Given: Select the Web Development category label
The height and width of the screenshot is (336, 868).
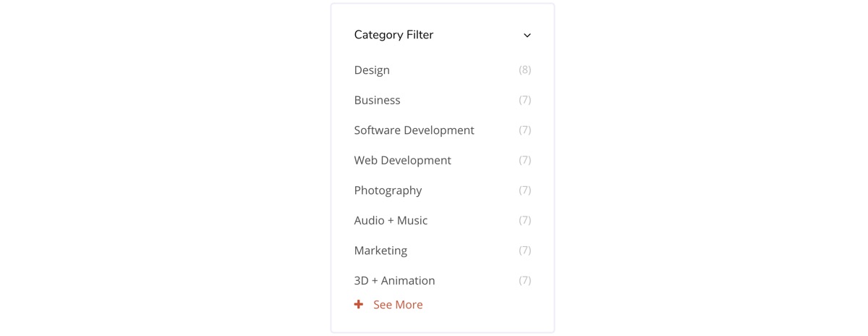Looking at the screenshot, I should [x=402, y=160].
